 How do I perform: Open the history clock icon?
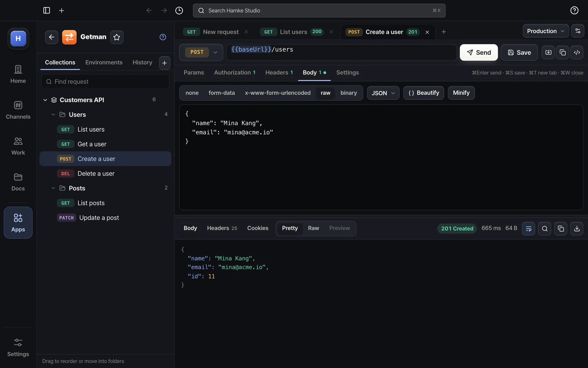pos(179,10)
